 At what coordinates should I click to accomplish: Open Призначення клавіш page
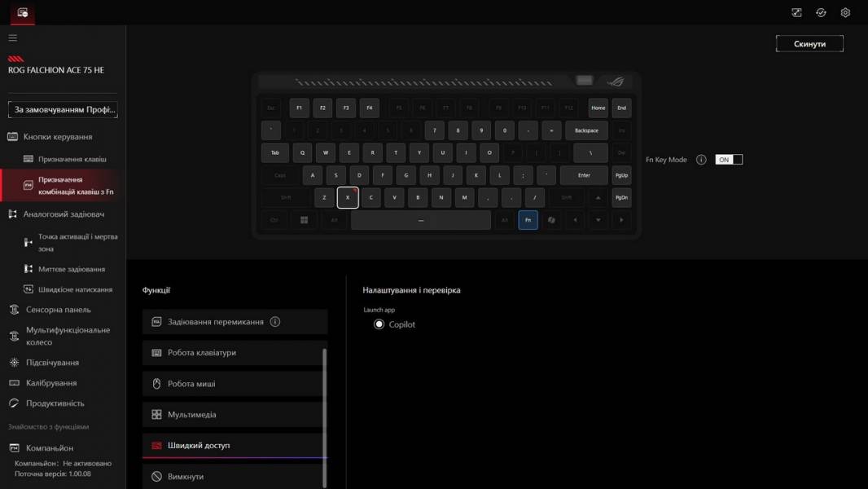pyautogui.click(x=72, y=159)
